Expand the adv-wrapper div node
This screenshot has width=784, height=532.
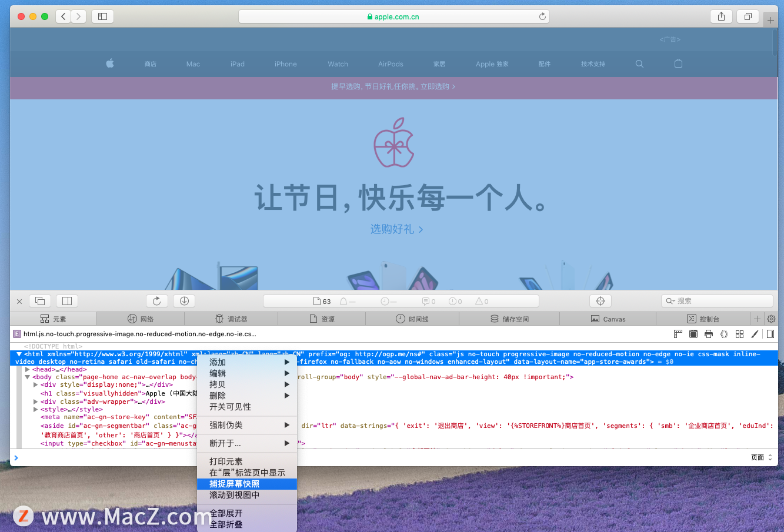pyautogui.click(x=35, y=401)
